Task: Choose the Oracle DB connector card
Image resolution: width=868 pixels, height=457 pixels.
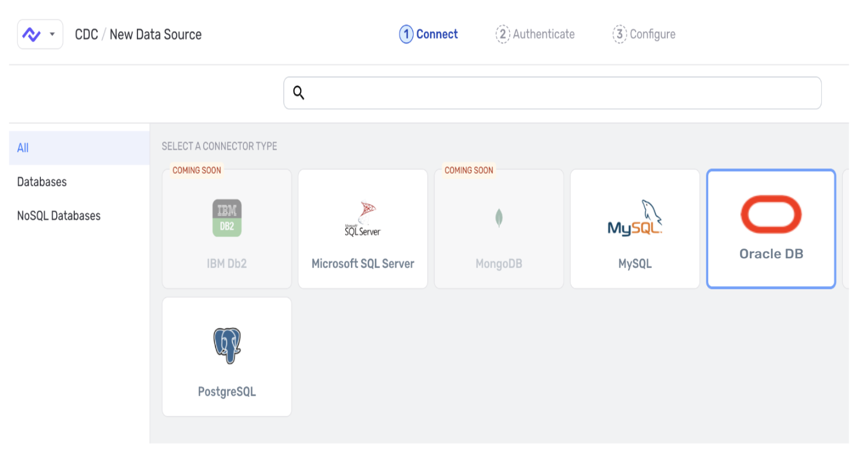Action: point(771,229)
